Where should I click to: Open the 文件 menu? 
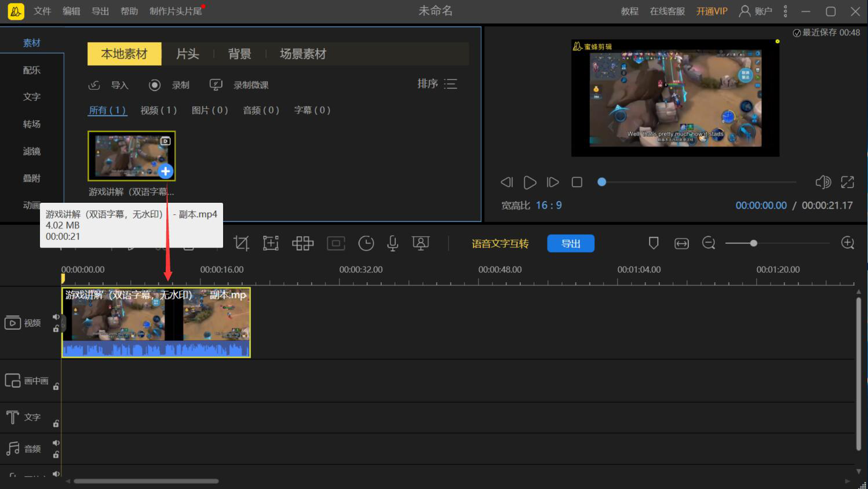42,11
